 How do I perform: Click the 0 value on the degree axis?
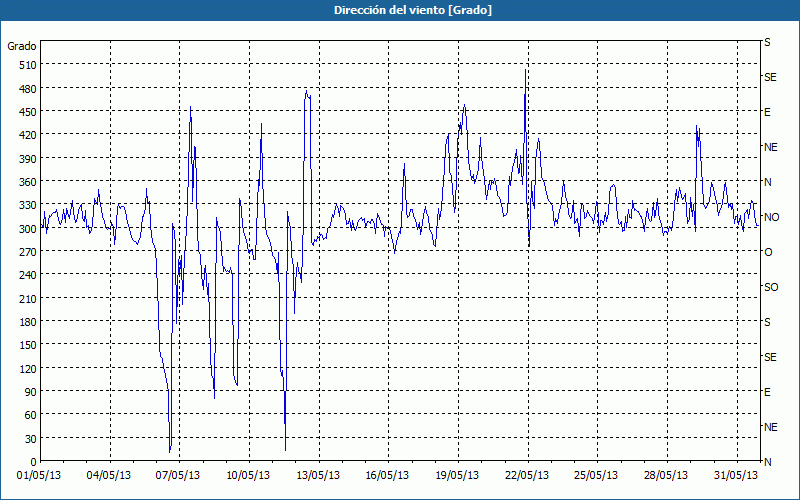pos(34,462)
